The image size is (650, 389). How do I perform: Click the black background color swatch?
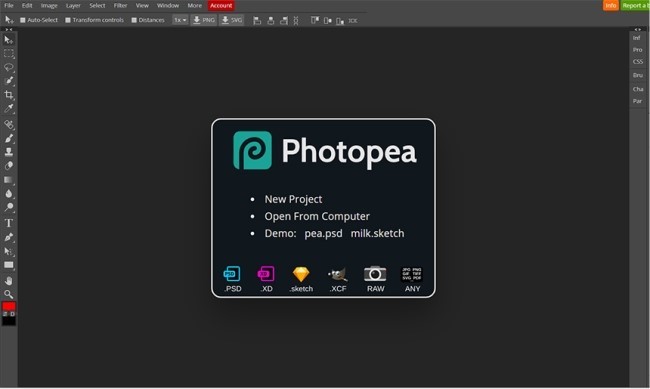[9, 321]
